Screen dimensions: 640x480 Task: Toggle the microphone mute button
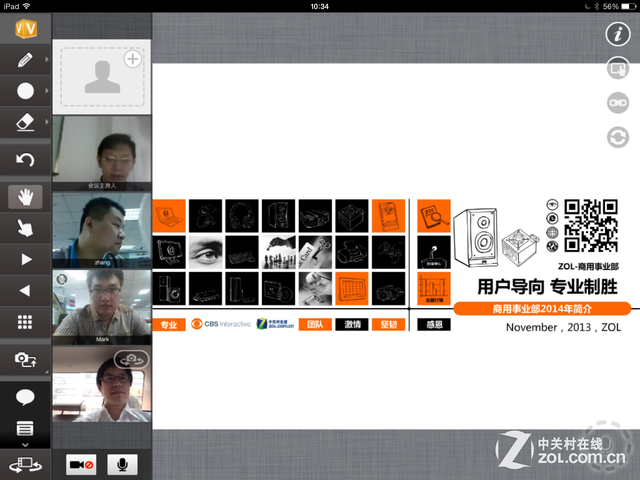point(122,464)
